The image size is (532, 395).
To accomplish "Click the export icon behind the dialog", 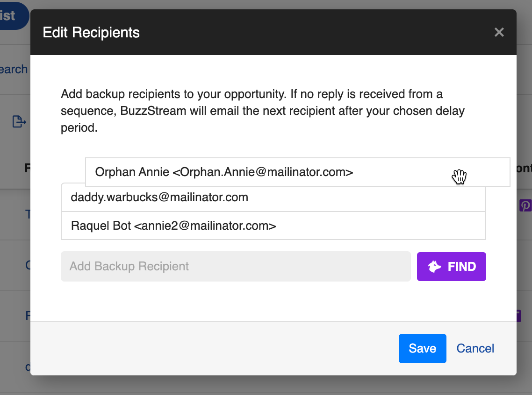I will coord(19,122).
